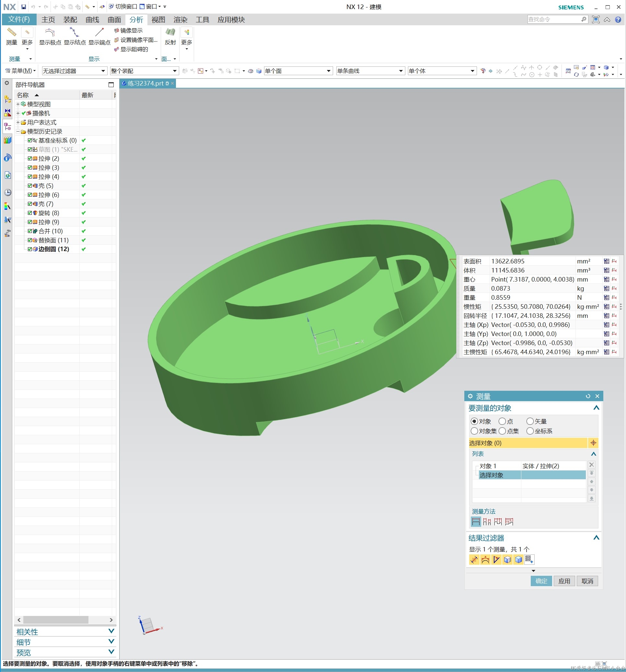This screenshot has height=672, width=626.
Task: Select the 显示极点 tool
Action: pos(50,37)
